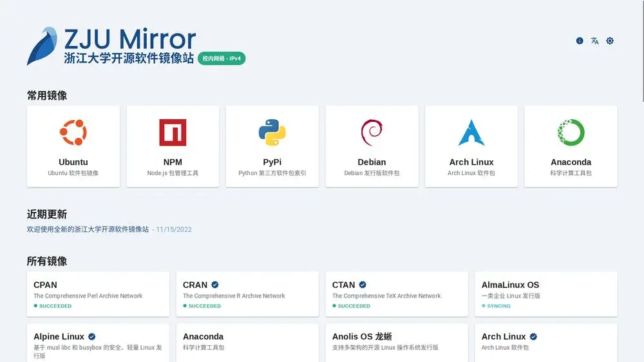This screenshot has height=362, width=644.
Task: Click the Debian swirl logo
Action: [372, 133]
